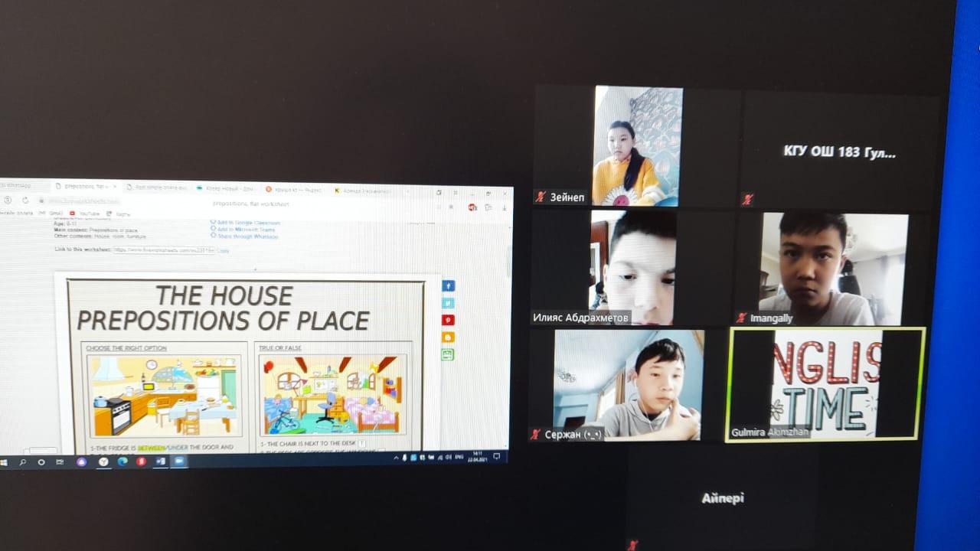Click the bedroom picture in worksheet
Screen dimensions: 980x551
pos(334,395)
